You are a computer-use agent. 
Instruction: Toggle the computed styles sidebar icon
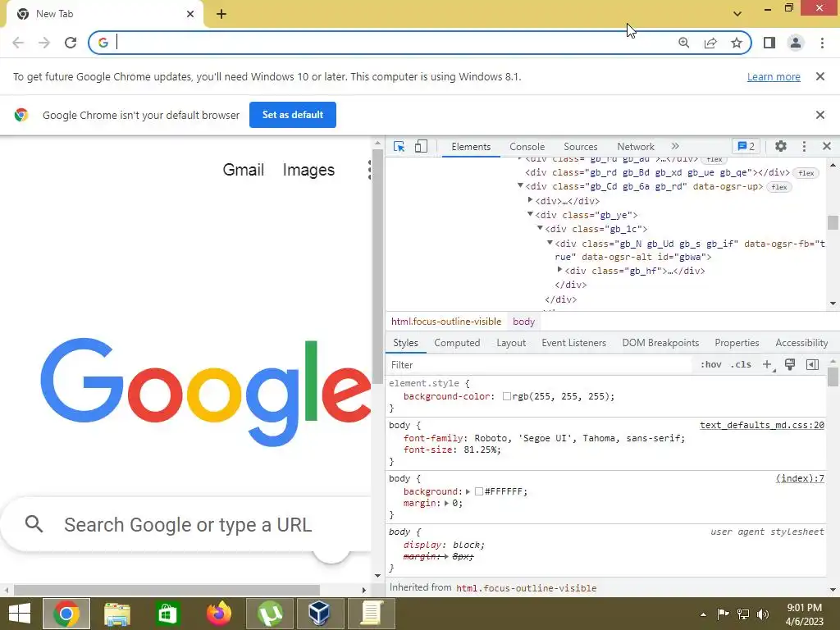(812, 365)
